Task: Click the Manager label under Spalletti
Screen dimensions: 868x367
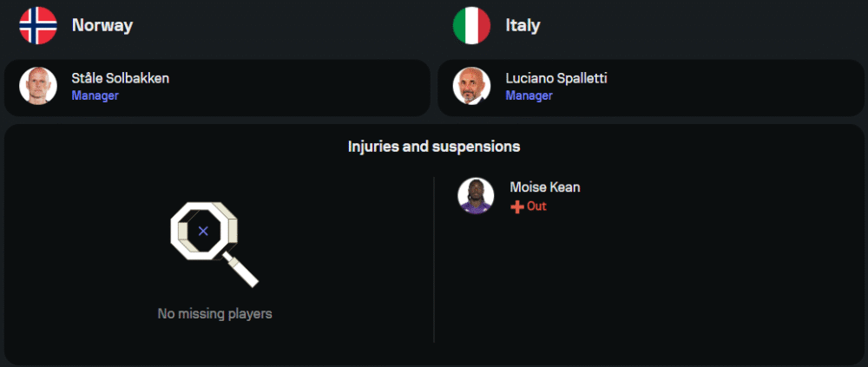Action: coord(529,95)
